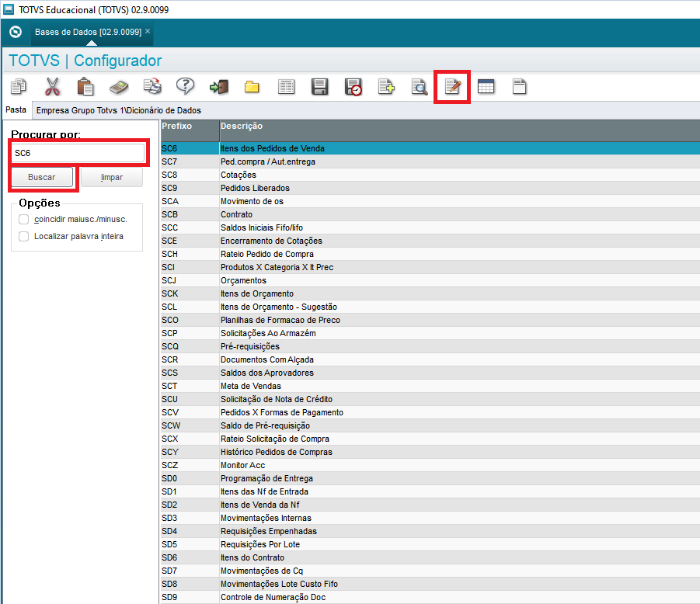
Task: Enable Localizar palavra inteira checkbox
Action: 23,237
